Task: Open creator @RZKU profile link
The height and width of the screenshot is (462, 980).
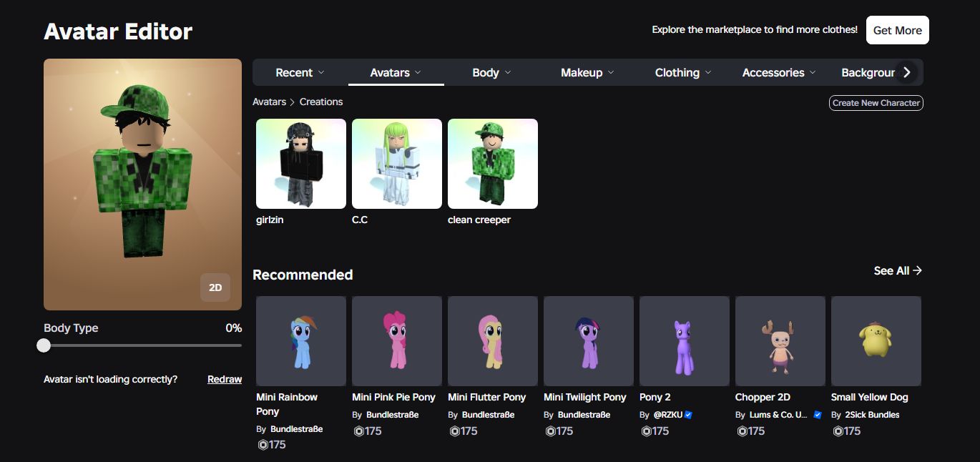Action: tap(667, 415)
